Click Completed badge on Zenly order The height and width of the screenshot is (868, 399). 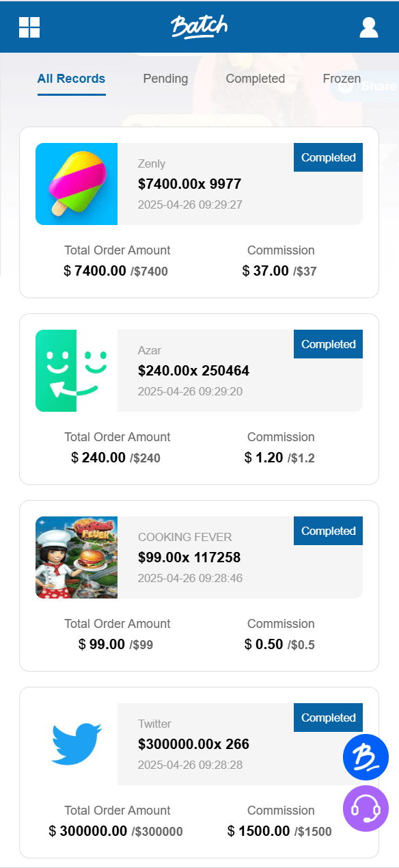pyautogui.click(x=329, y=157)
